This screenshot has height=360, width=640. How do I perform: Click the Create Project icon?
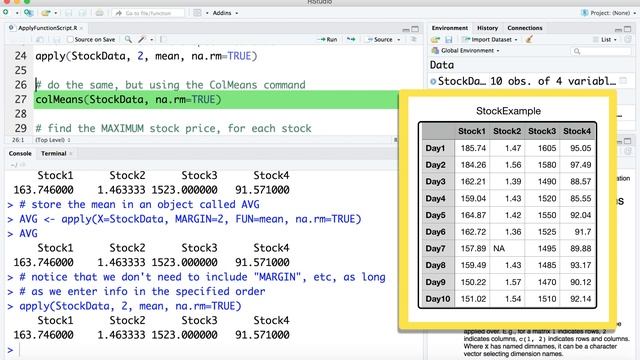click(x=28, y=13)
